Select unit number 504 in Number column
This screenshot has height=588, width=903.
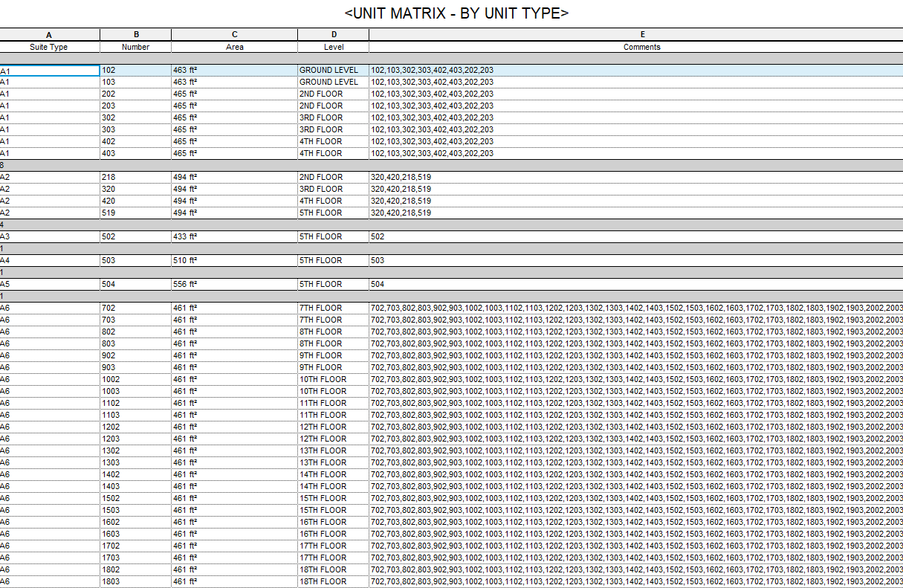(136, 284)
